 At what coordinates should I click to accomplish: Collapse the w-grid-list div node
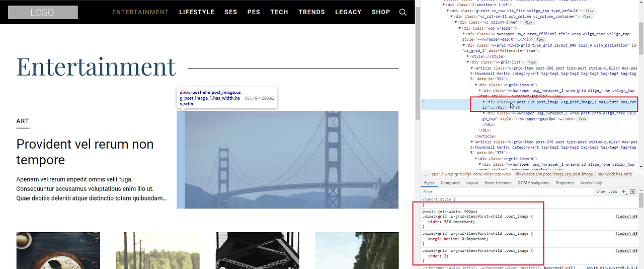pyautogui.click(x=467, y=62)
